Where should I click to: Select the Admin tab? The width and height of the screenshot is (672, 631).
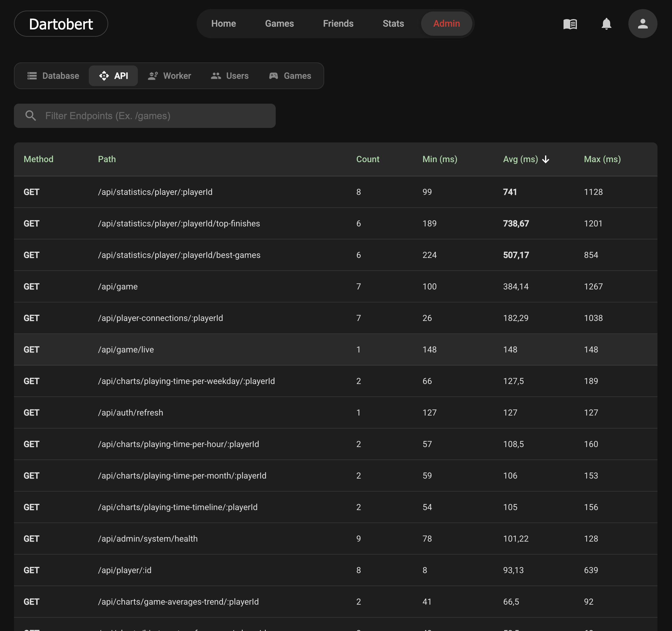click(x=447, y=24)
